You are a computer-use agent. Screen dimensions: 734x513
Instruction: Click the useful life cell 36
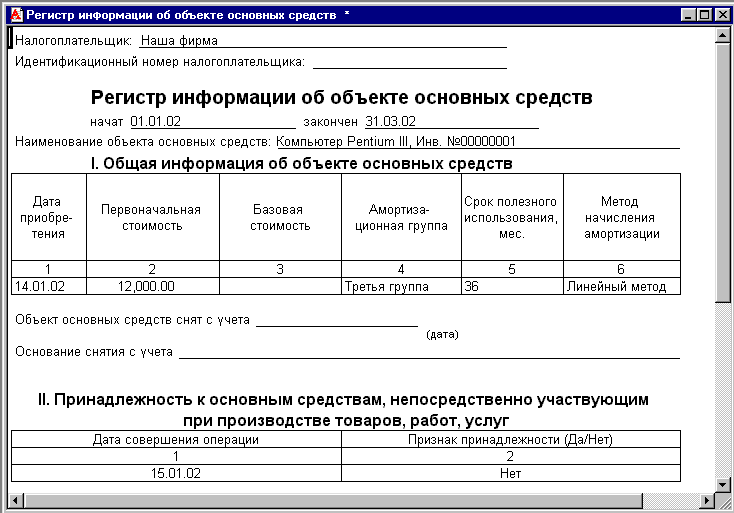coord(512,286)
